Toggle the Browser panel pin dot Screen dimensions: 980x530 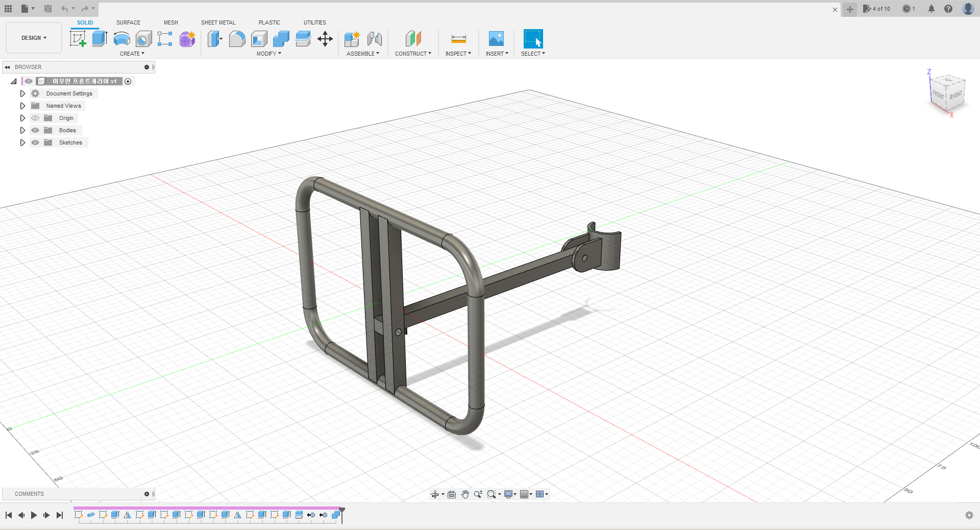[x=146, y=67]
